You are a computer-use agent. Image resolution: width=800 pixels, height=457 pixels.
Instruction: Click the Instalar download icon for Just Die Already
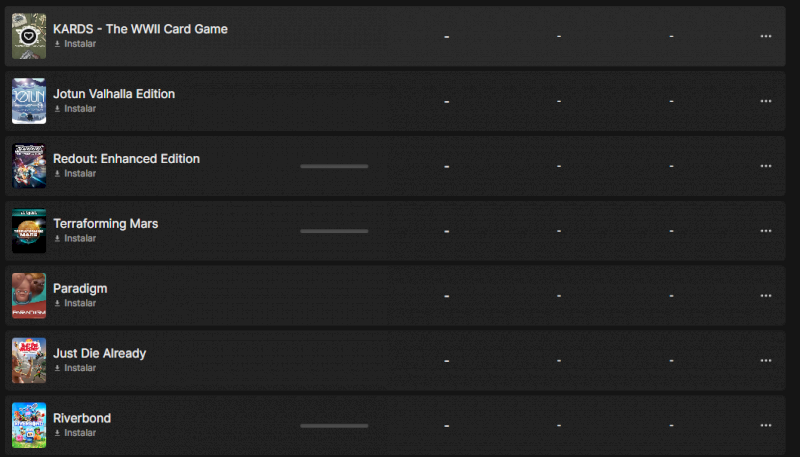pos(57,368)
